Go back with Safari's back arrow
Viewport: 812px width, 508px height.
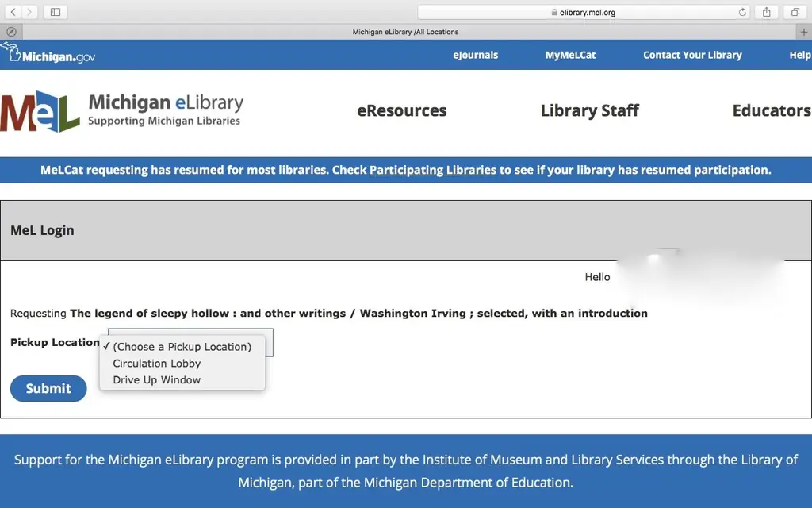[13, 12]
